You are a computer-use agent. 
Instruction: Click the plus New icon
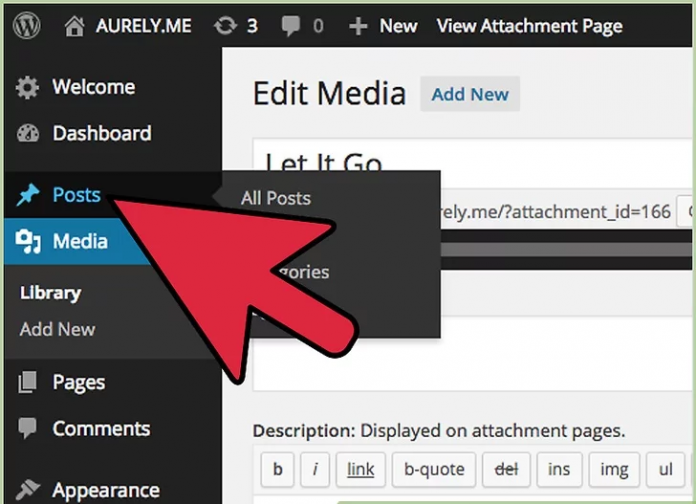tap(358, 27)
